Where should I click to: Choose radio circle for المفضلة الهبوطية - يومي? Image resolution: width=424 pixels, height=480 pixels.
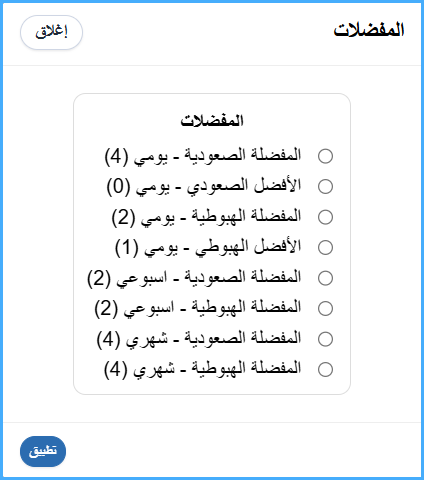(x=325, y=217)
